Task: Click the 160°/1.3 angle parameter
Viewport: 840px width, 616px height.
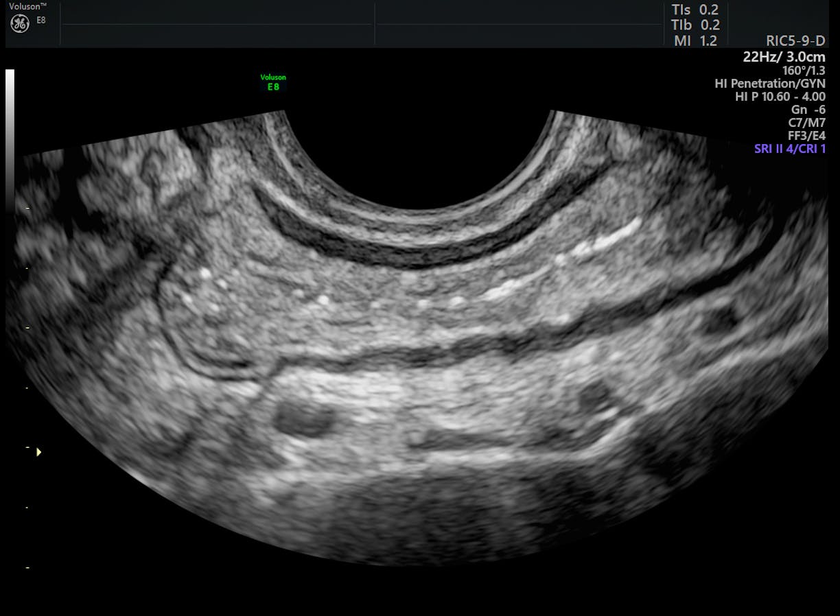Action: click(804, 70)
